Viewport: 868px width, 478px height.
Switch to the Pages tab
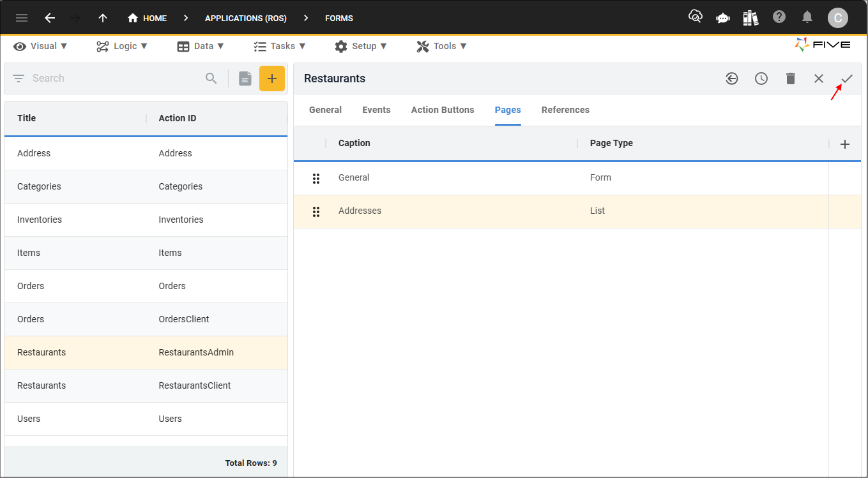point(508,110)
